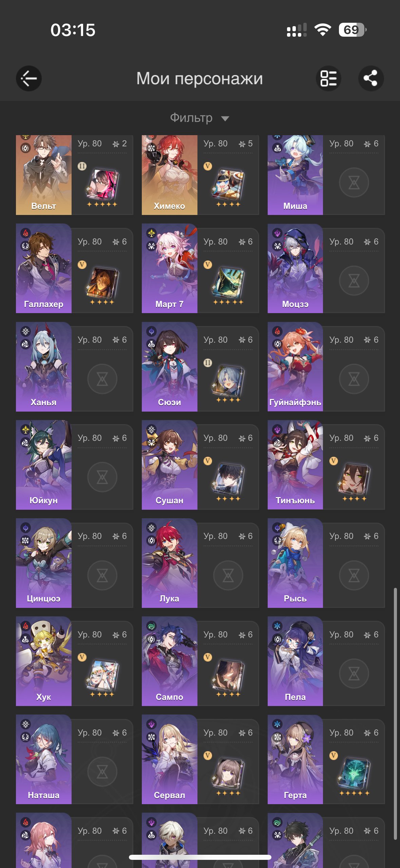The height and width of the screenshot is (868, 400).
Task: Tap the Сампо character name
Action: (169, 697)
